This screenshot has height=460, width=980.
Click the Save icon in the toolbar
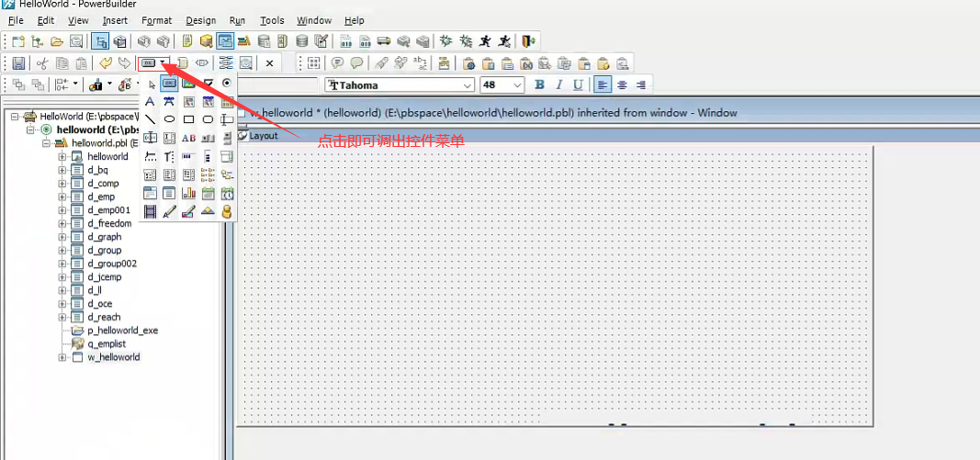pyautogui.click(x=18, y=63)
